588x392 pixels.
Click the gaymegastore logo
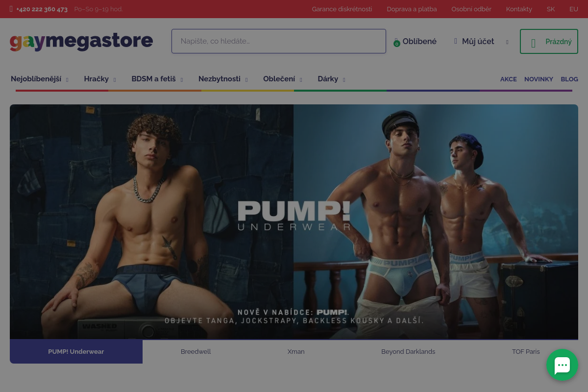[x=81, y=42]
